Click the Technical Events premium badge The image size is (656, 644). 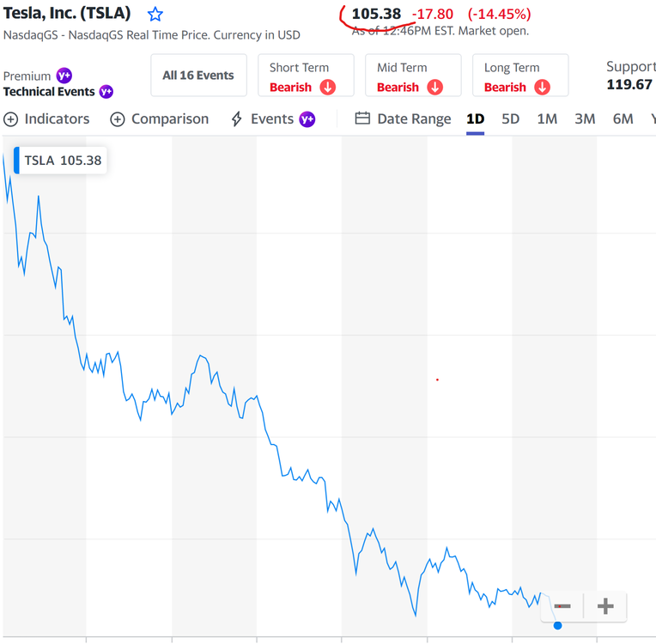tap(106, 92)
